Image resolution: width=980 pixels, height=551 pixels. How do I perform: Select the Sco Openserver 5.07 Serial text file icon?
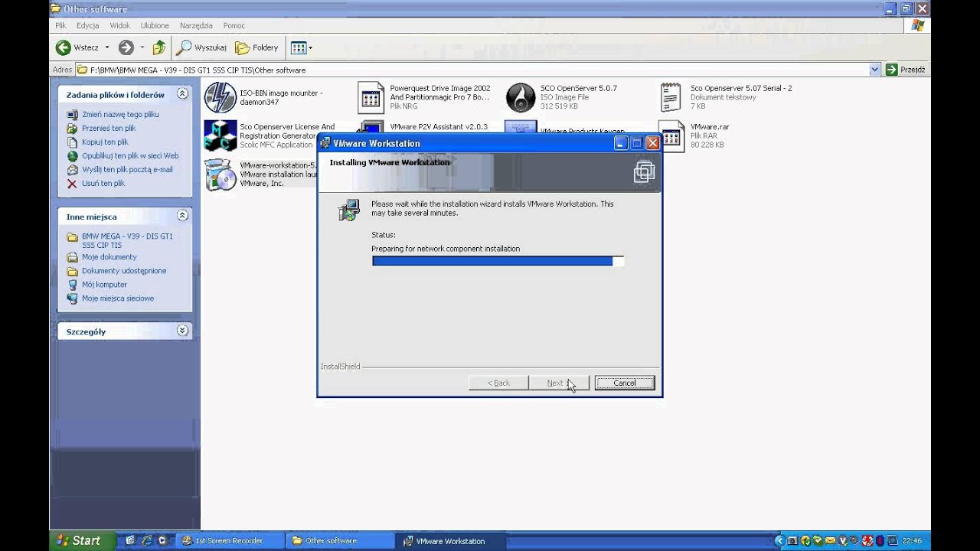click(x=671, y=97)
